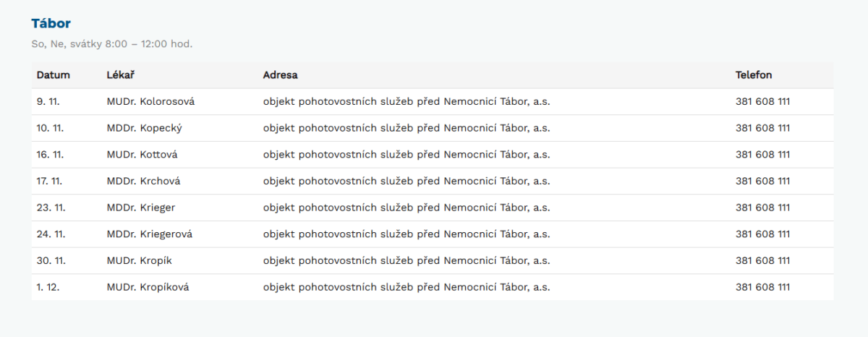
Task: Select doctor name MDDr. Kopecký
Action: tap(144, 128)
